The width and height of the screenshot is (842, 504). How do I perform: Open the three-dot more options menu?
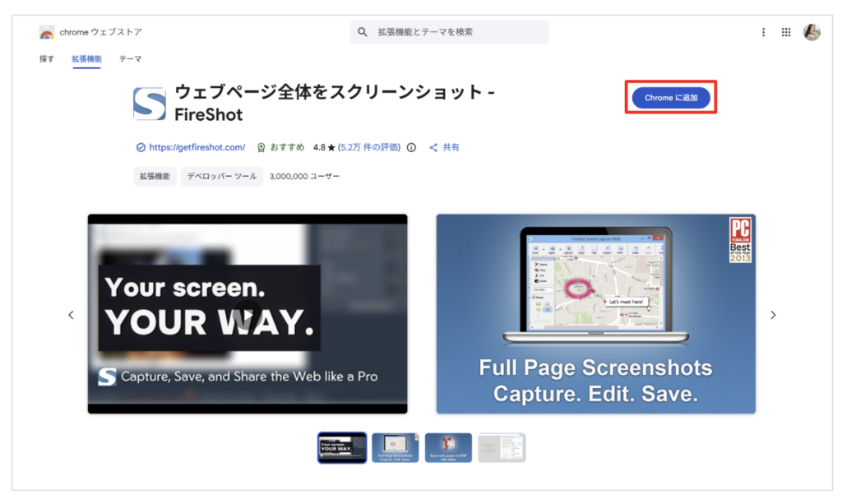[x=763, y=32]
